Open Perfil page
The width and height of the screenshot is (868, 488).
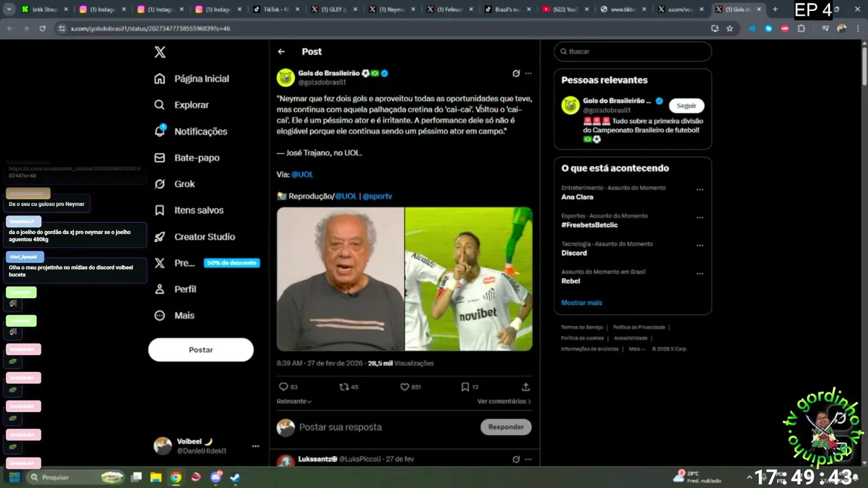point(175,289)
